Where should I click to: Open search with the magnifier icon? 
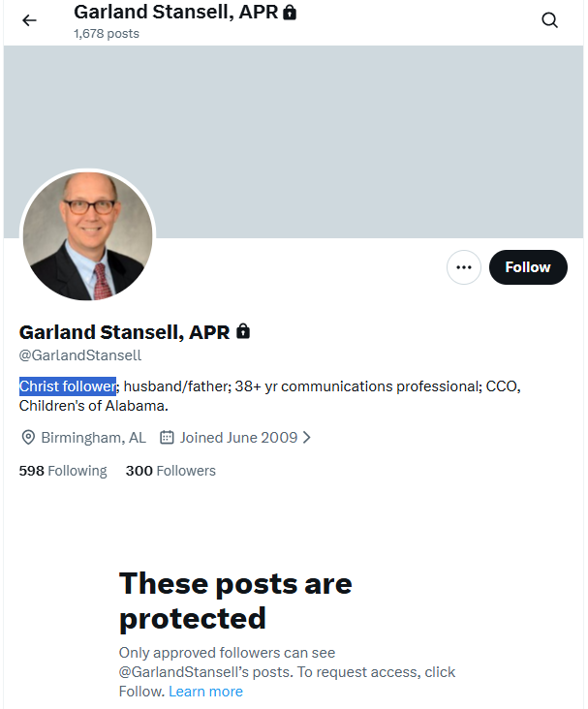coord(549,20)
